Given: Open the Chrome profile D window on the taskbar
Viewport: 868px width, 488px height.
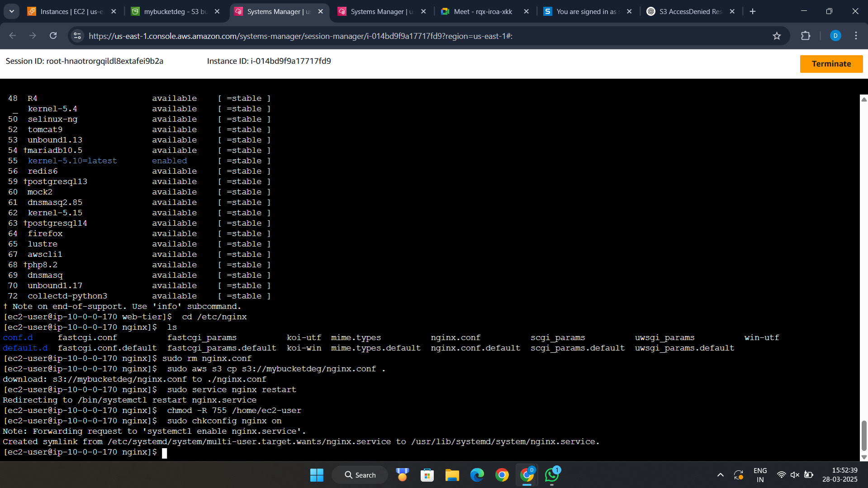Looking at the screenshot, I should point(527,475).
